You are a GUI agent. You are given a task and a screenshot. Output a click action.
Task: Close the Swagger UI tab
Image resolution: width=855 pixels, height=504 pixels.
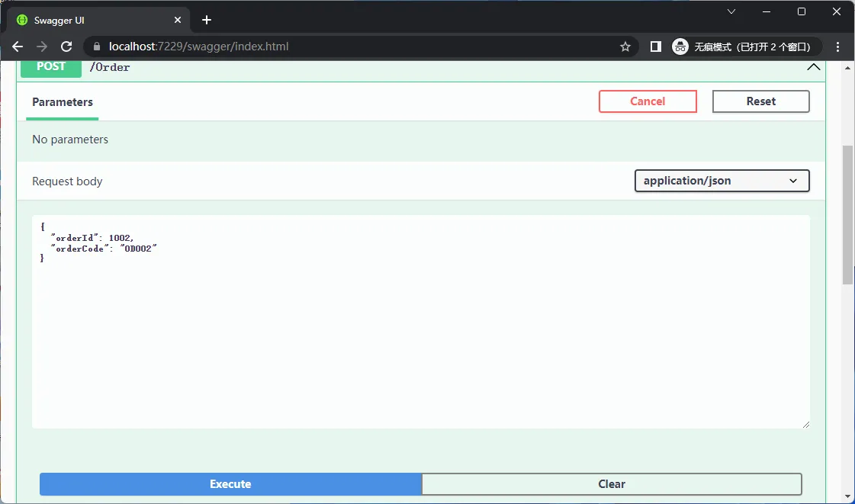point(178,20)
